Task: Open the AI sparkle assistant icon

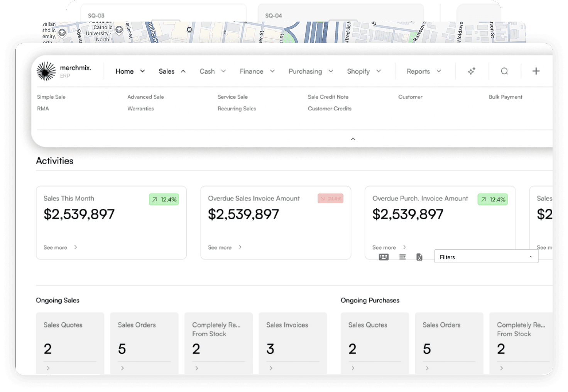Action: click(x=472, y=71)
